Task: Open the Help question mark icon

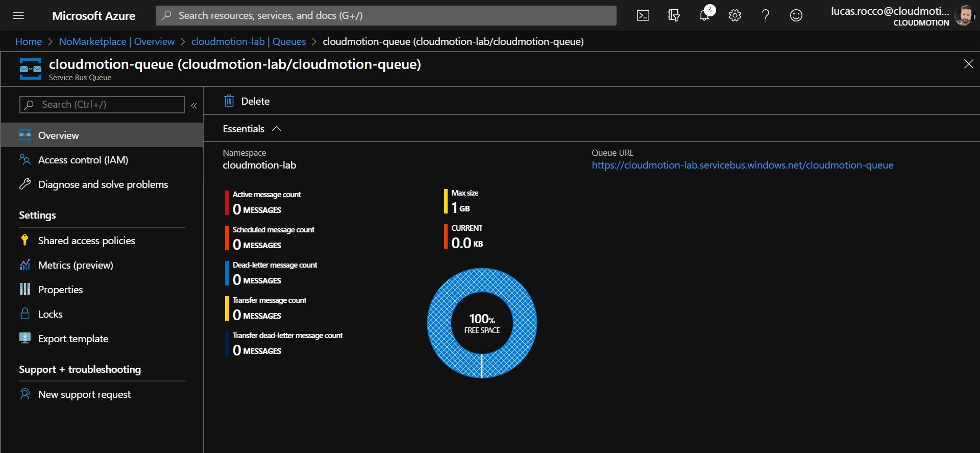Action: (x=766, y=15)
